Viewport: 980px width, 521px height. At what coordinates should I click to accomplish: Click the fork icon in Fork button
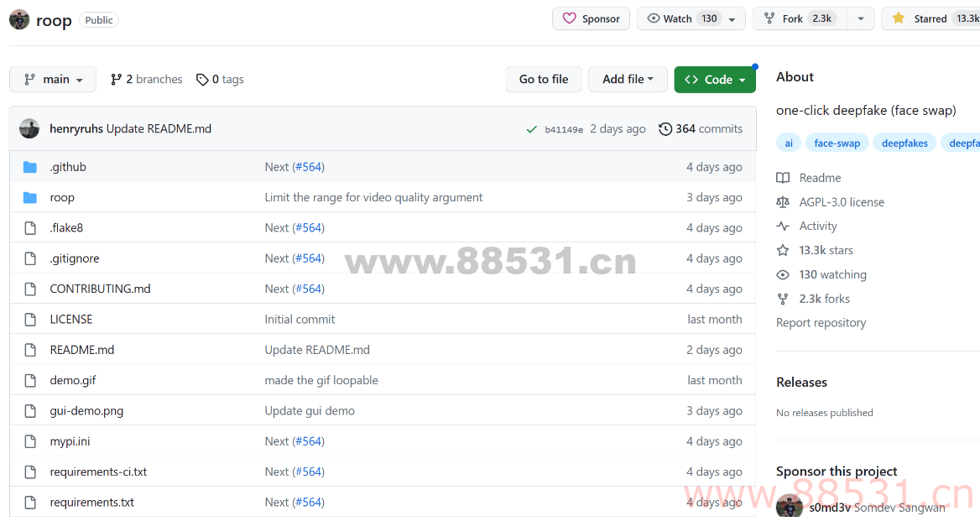(769, 18)
